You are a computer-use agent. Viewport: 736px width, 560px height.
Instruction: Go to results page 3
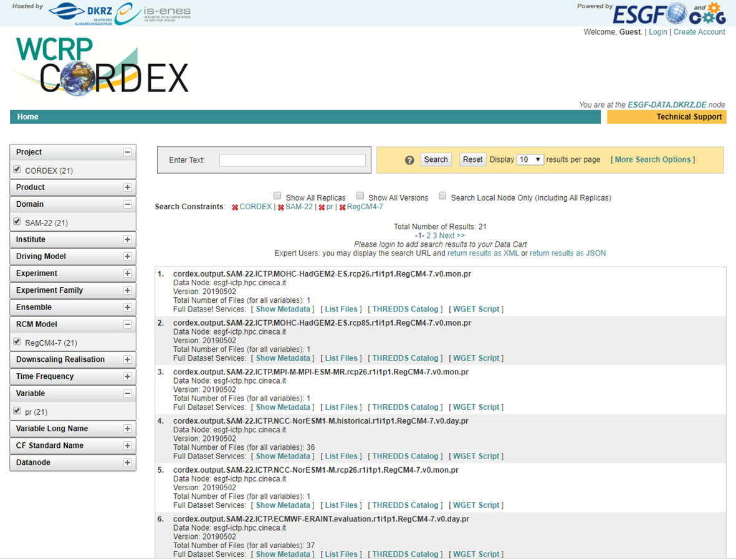434,235
